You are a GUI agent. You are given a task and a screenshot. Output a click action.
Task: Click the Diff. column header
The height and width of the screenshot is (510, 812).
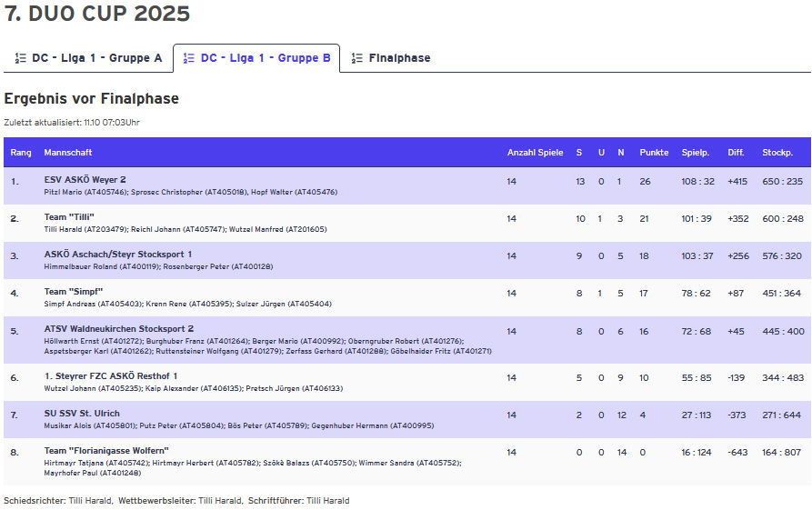(736, 153)
